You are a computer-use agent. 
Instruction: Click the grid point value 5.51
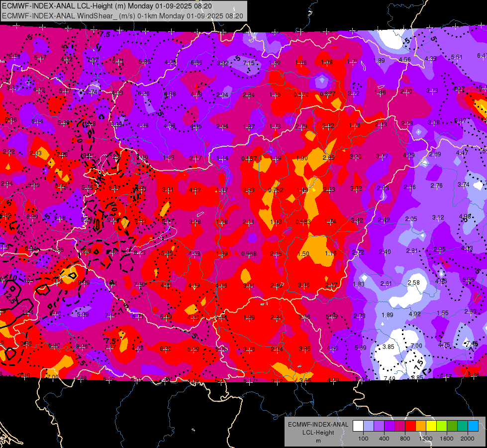click(457, 57)
